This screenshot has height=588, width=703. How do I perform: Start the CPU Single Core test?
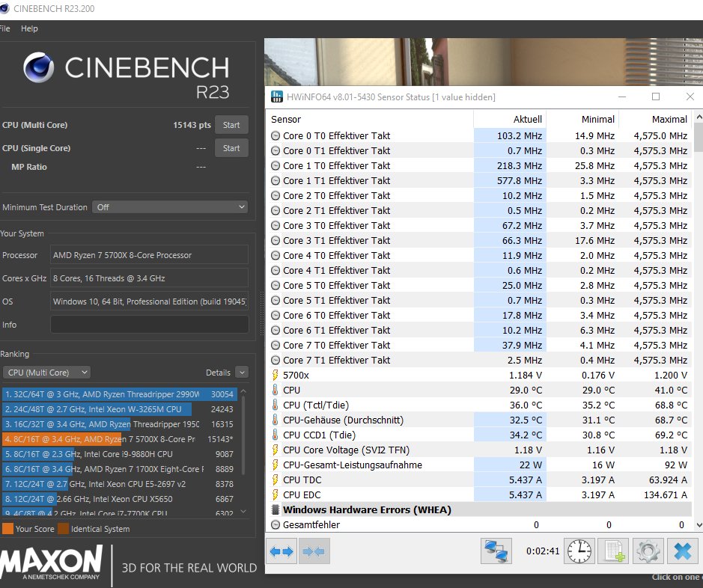(x=231, y=148)
